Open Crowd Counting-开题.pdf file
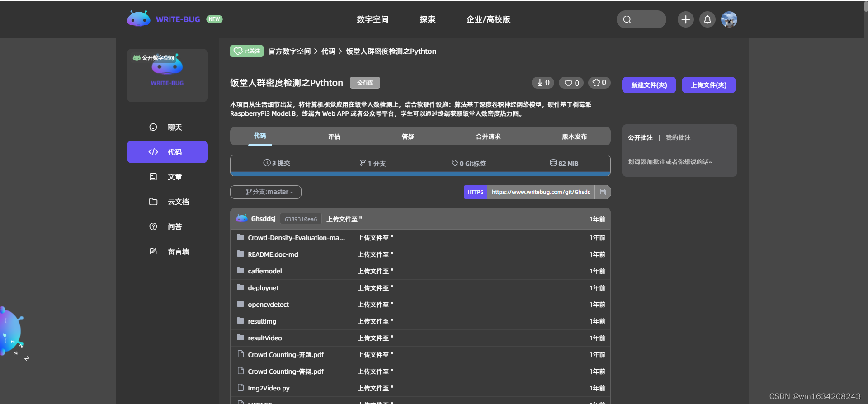This screenshot has width=868, height=404. click(x=286, y=355)
